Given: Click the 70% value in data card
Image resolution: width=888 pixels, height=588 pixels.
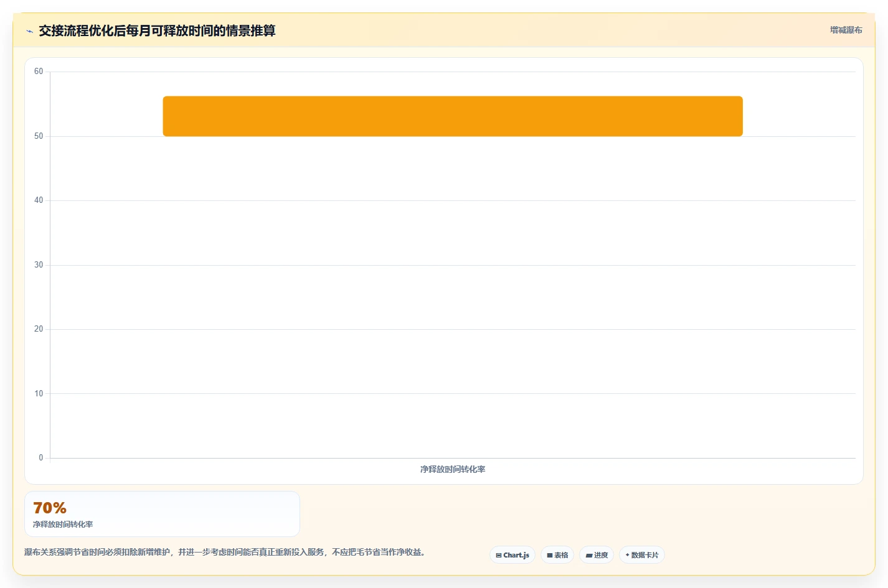Looking at the screenshot, I should pos(50,508).
